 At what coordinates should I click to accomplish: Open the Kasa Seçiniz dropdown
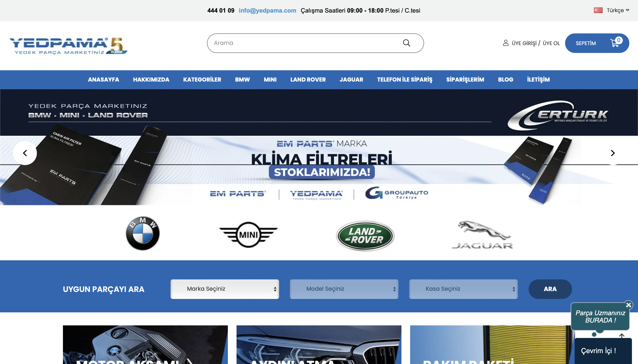463,289
